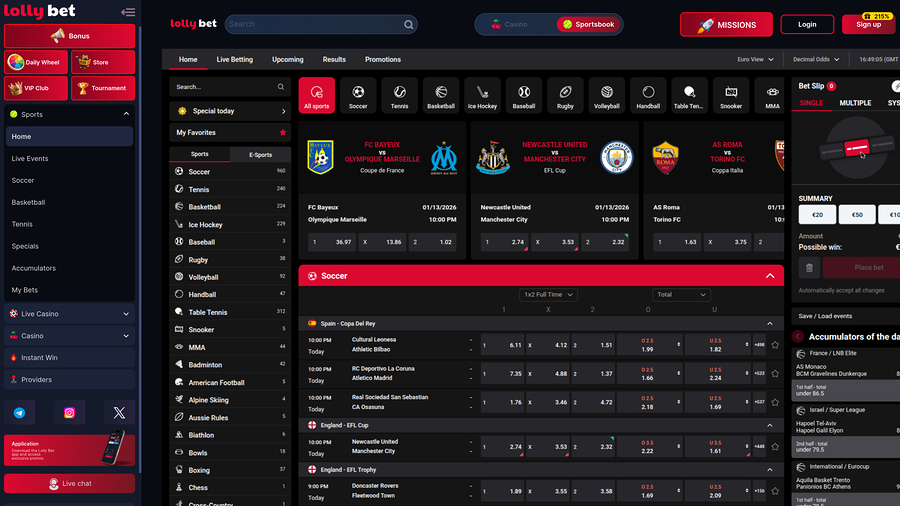Select the €20 stake amount
The height and width of the screenshot is (506, 900).
tap(817, 215)
